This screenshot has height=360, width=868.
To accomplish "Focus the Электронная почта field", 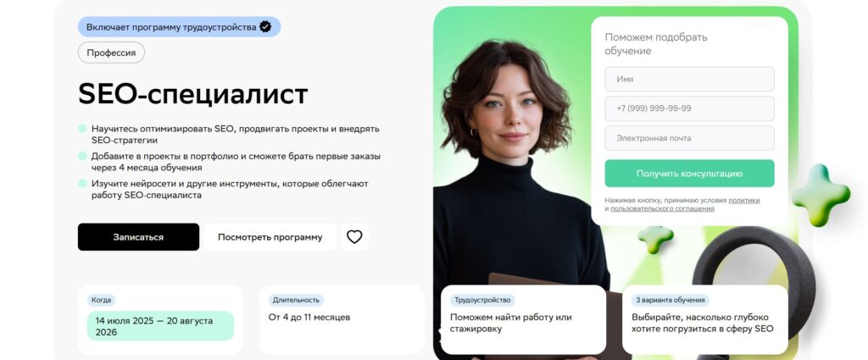I will (x=689, y=138).
